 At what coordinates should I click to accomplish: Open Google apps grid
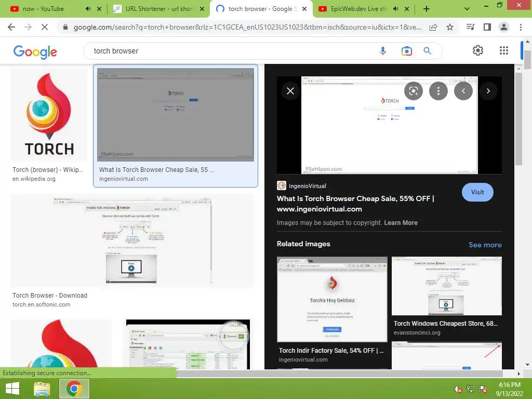pyautogui.click(x=504, y=50)
